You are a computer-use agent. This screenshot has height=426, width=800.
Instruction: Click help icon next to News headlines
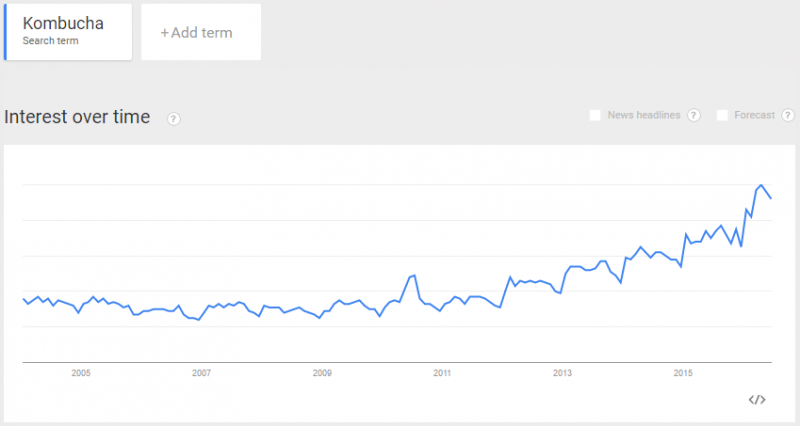(x=694, y=116)
